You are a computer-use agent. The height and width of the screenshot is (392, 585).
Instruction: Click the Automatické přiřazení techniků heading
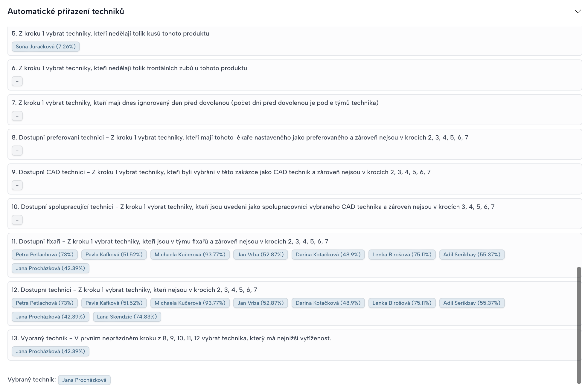click(x=66, y=11)
